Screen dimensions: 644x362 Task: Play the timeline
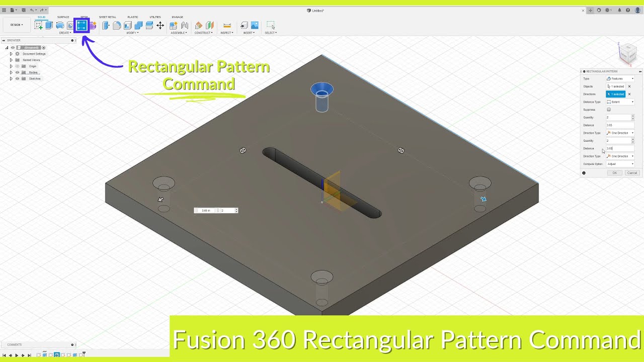click(x=17, y=355)
